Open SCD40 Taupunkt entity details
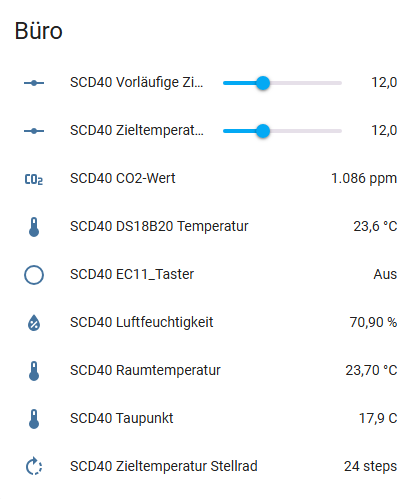Screen dimensions: 410x499 coord(121,418)
